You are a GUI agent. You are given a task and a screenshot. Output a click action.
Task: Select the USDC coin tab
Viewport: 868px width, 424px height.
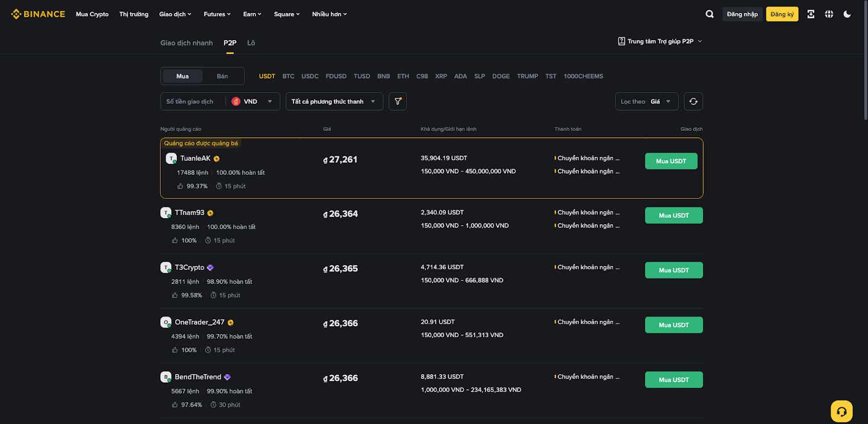click(310, 76)
